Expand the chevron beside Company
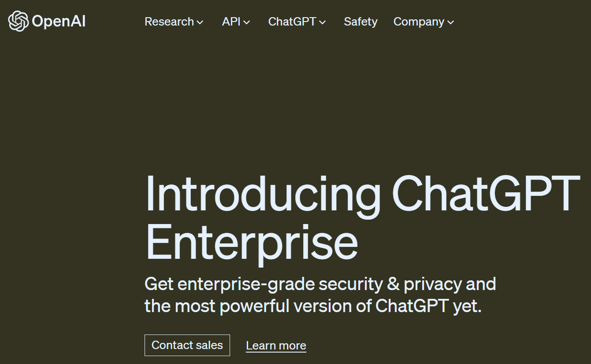The width and height of the screenshot is (591, 364). pyautogui.click(x=450, y=22)
